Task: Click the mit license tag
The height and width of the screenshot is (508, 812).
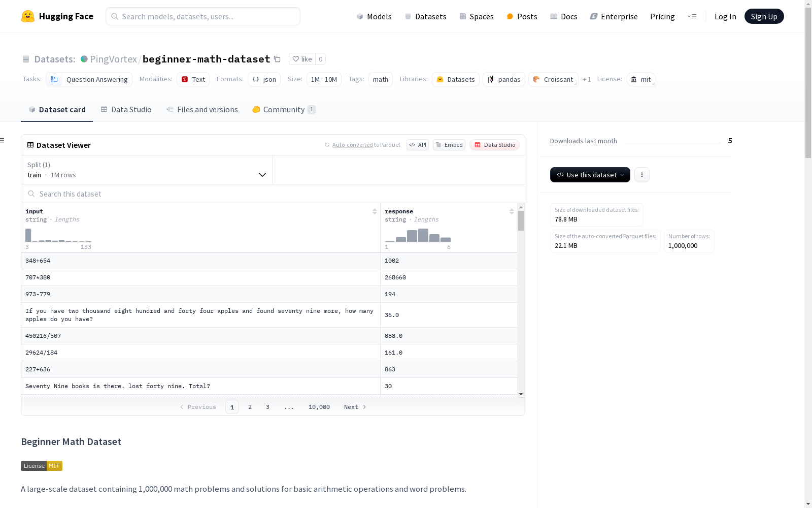Action: click(640, 79)
